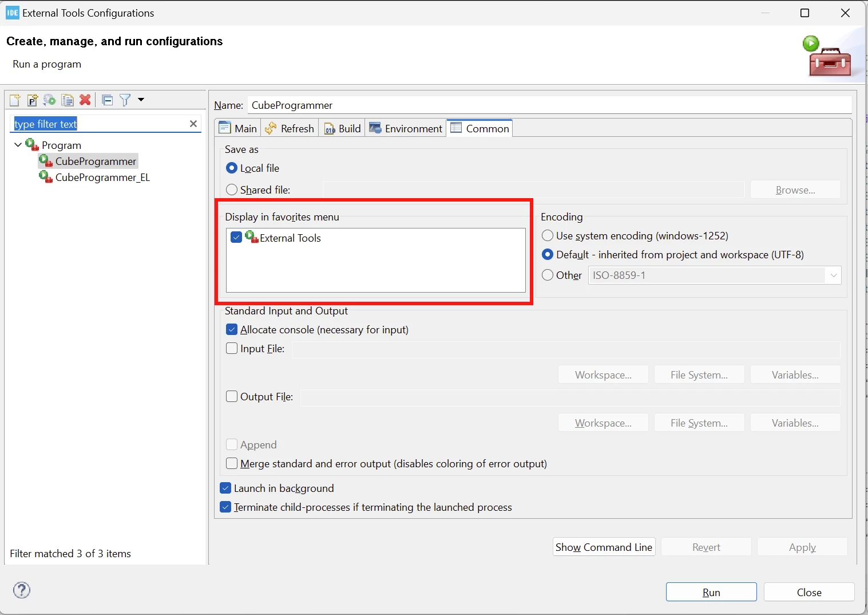
Task: Open the filter options dropdown arrow
Action: pyautogui.click(x=141, y=100)
